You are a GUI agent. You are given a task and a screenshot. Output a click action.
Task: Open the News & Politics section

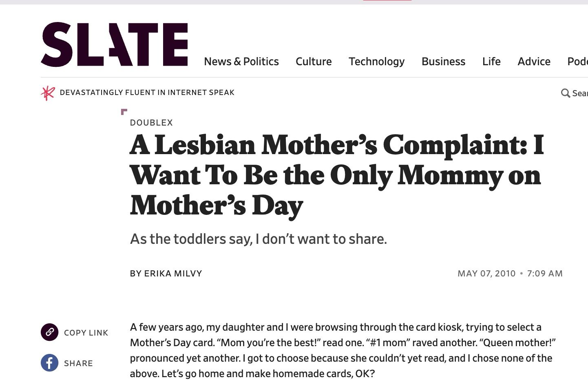241,62
